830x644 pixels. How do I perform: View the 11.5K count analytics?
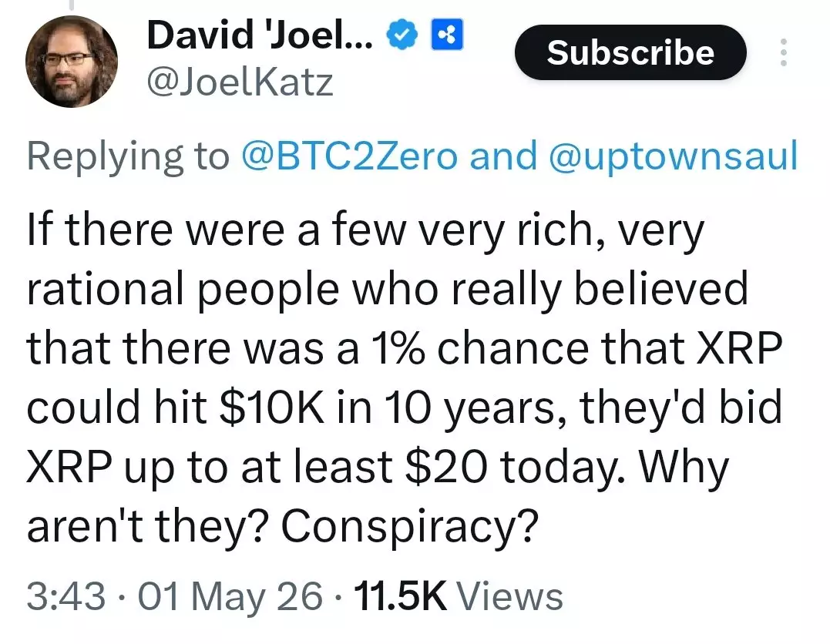pyautogui.click(x=401, y=595)
